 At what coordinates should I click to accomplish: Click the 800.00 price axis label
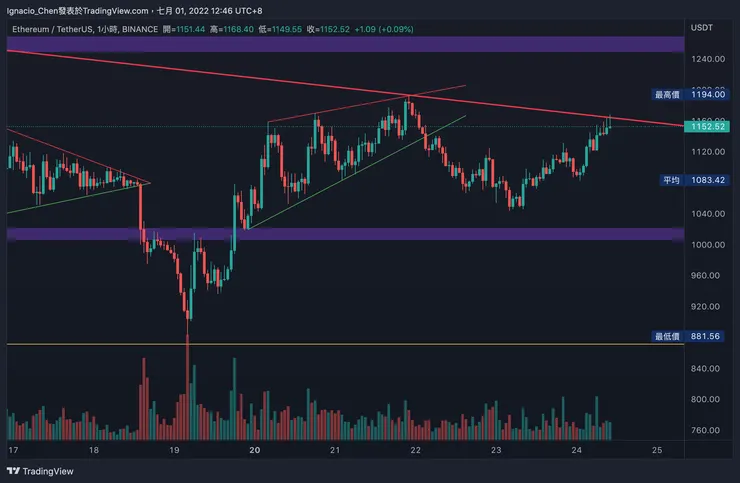[x=705, y=399]
